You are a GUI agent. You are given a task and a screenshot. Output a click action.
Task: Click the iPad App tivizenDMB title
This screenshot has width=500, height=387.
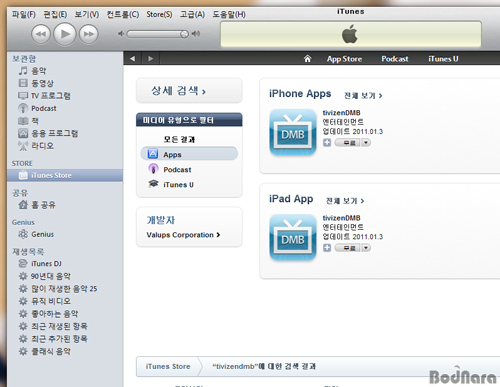(341, 218)
